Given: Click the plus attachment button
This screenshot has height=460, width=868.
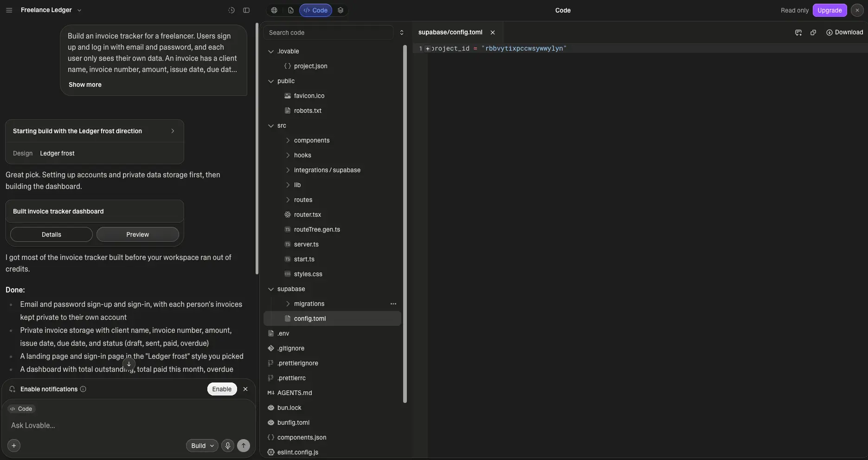Looking at the screenshot, I should (14, 446).
